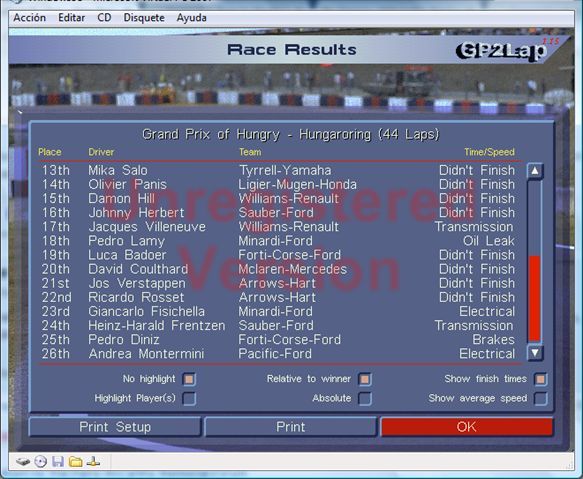This screenshot has width=583, height=479.
Task: Select the Andrea Montermini driver entry
Action: coord(146,354)
